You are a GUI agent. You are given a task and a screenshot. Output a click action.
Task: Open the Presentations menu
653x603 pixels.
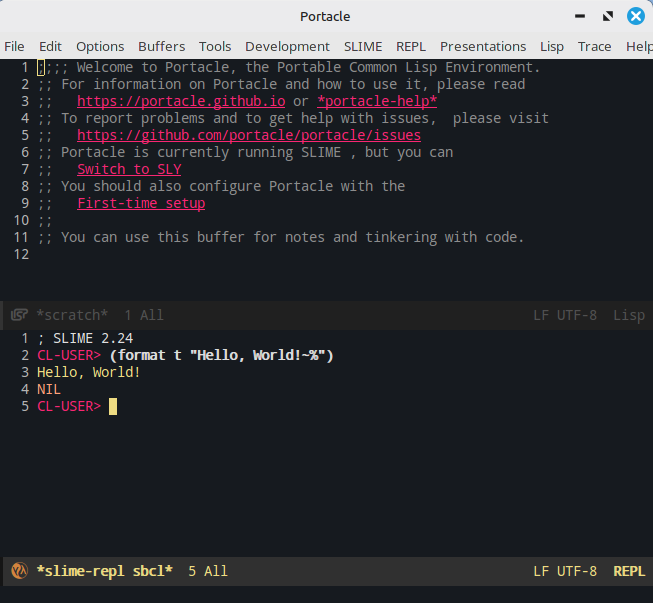coord(483,46)
